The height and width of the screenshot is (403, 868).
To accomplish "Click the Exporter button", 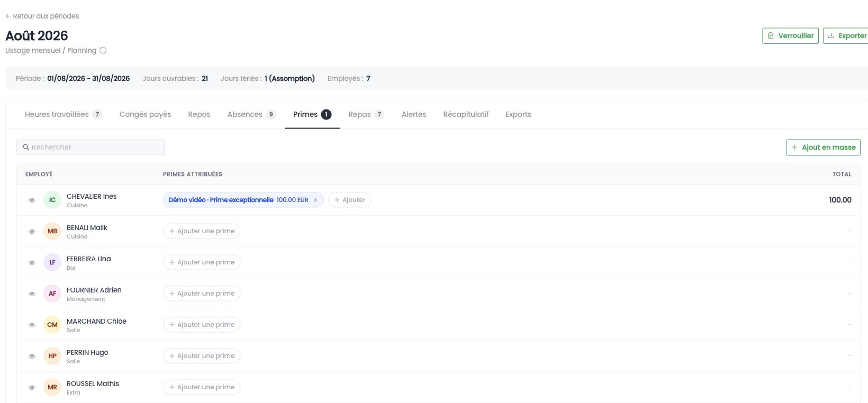I will pyautogui.click(x=846, y=36).
